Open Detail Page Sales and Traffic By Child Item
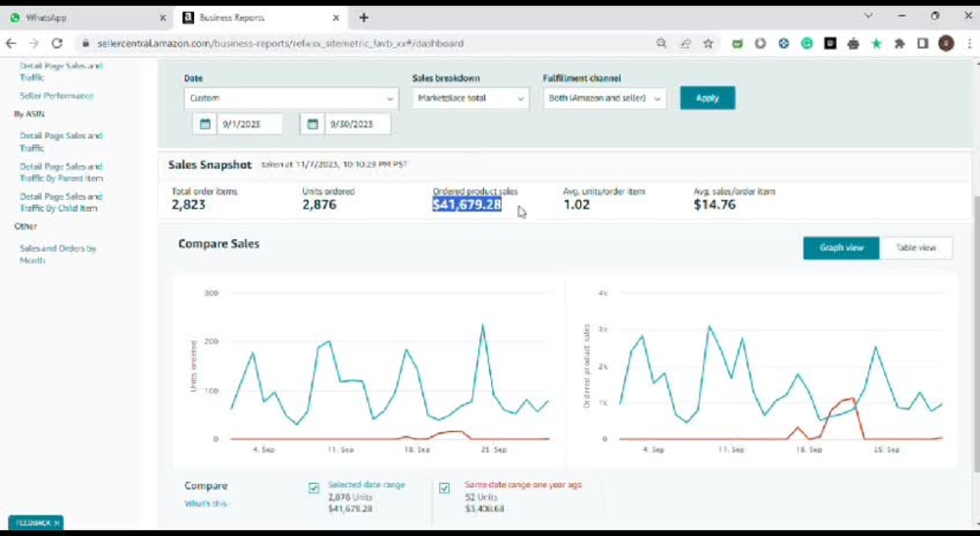 pyautogui.click(x=61, y=203)
